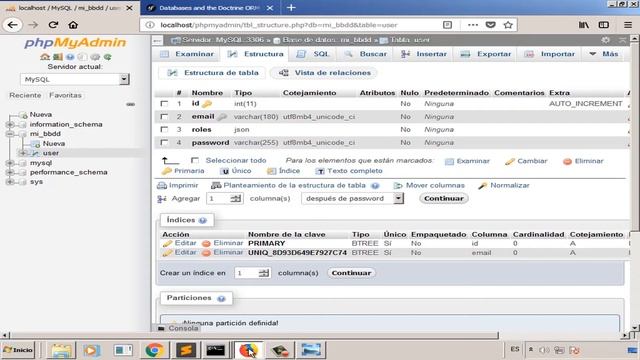Click the primary key icon next to id

coord(207,104)
